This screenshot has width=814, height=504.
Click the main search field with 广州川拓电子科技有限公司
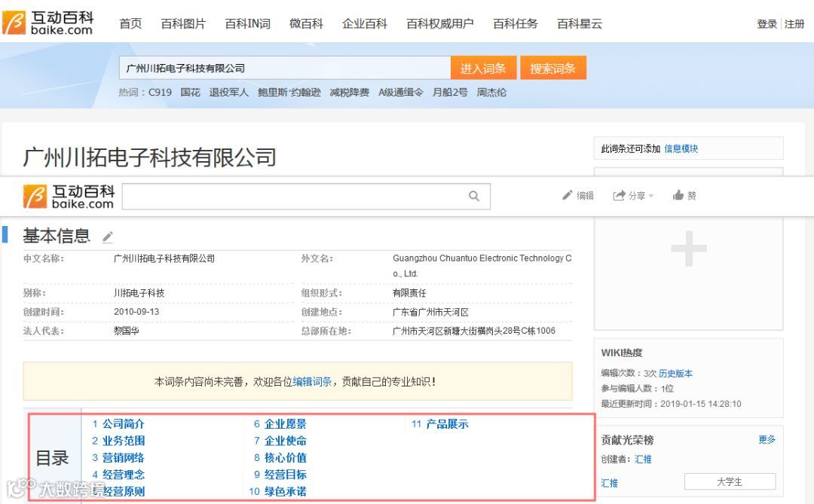(x=285, y=68)
